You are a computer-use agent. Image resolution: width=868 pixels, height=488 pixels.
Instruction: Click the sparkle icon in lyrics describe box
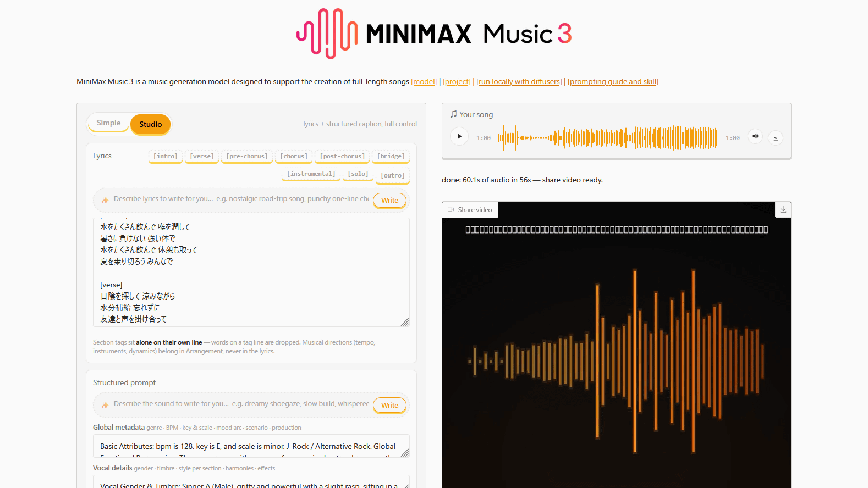105,200
